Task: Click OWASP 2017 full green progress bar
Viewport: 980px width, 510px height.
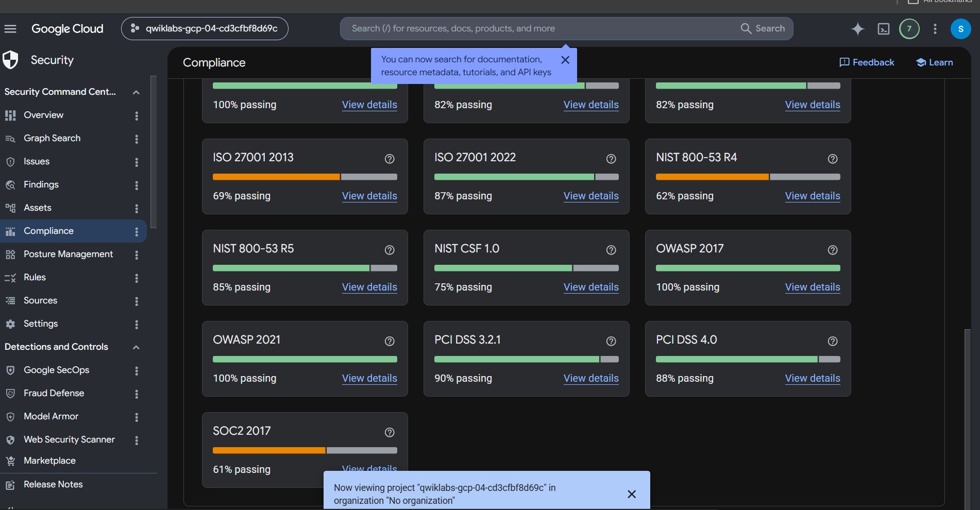Action: tap(748, 268)
